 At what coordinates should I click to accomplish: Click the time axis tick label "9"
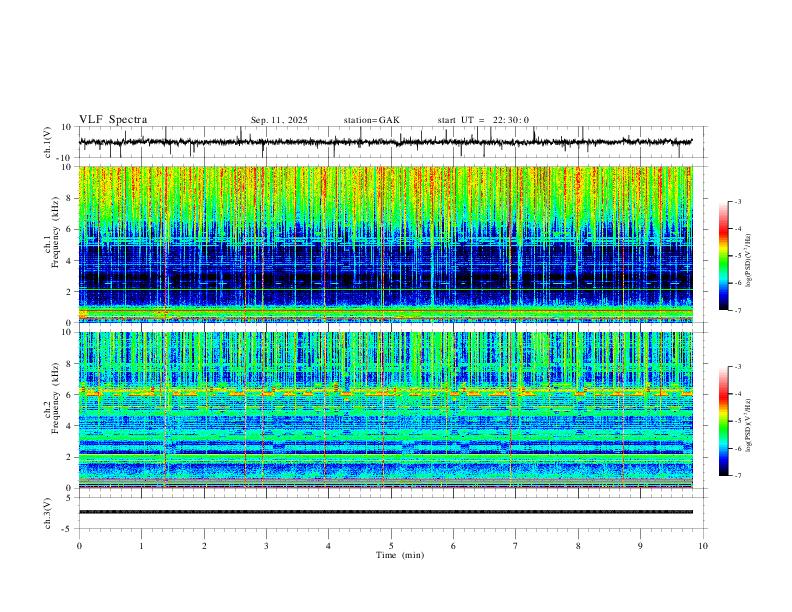(640, 546)
